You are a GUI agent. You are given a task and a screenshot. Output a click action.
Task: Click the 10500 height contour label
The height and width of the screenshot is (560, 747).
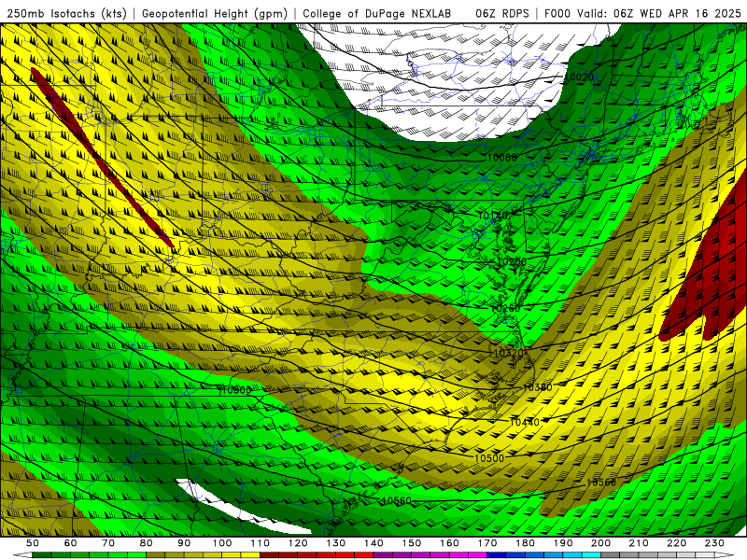[489, 458]
